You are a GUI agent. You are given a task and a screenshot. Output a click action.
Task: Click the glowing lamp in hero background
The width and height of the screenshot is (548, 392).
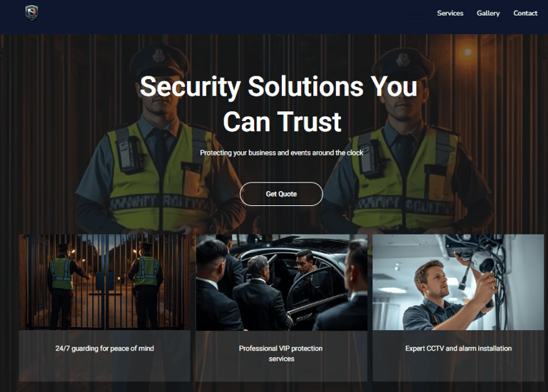point(467,52)
